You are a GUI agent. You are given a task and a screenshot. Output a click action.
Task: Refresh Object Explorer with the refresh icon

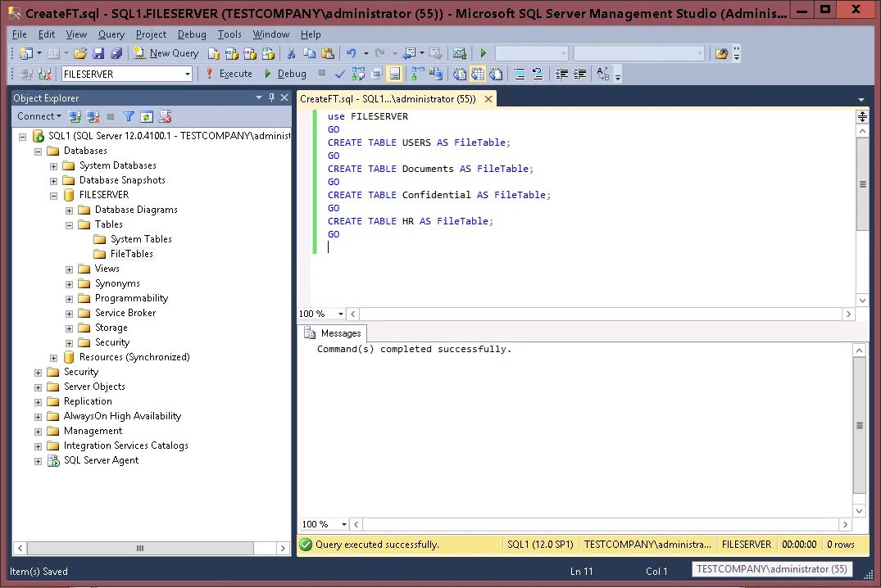coord(147,116)
